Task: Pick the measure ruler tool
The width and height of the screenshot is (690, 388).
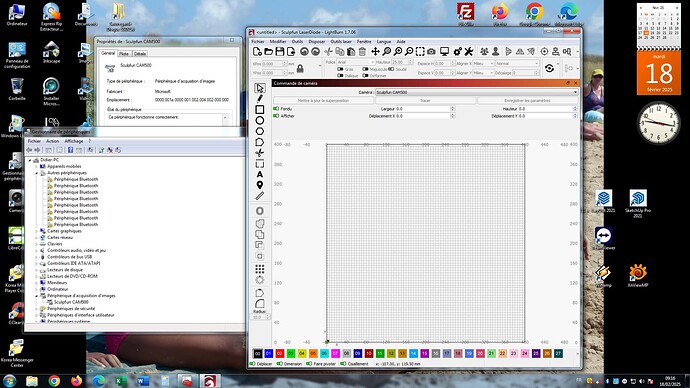Action: (260, 196)
